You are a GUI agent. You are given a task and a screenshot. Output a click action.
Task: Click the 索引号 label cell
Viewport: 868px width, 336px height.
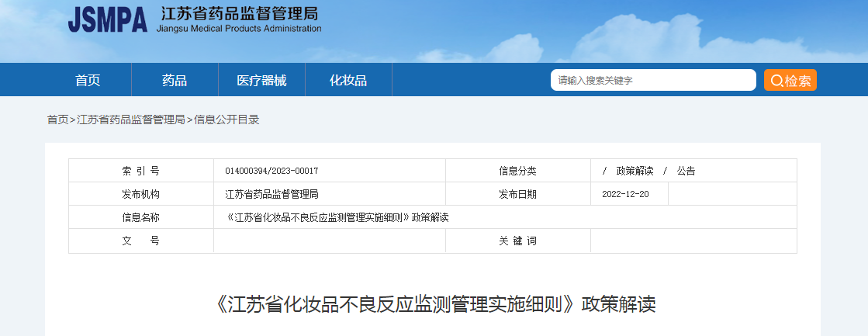(x=141, y=171)
